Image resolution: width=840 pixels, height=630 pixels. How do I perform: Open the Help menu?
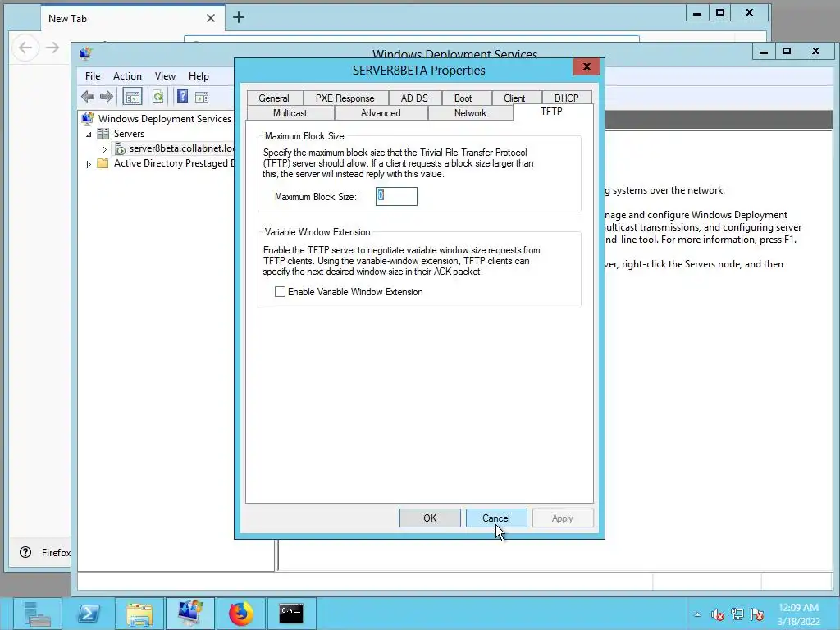[x=199, y=76]
